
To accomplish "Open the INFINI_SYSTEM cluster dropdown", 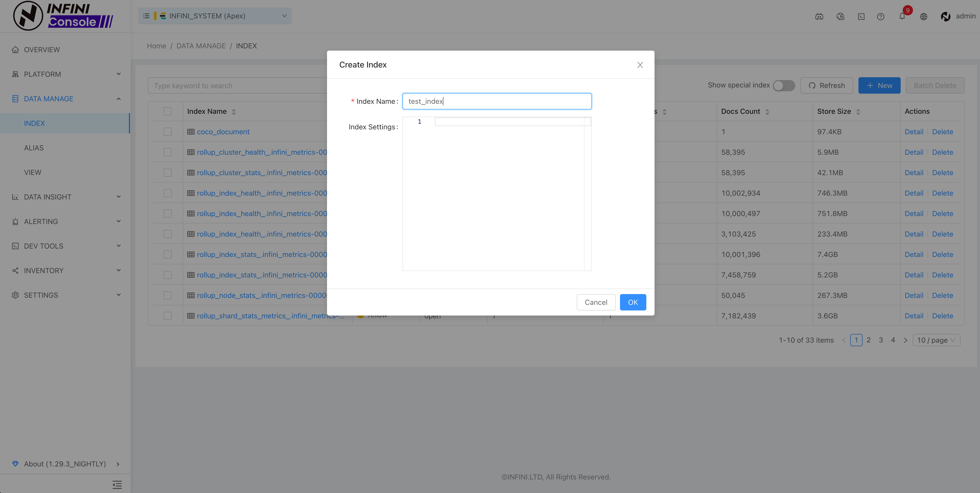I will point(215,16).
